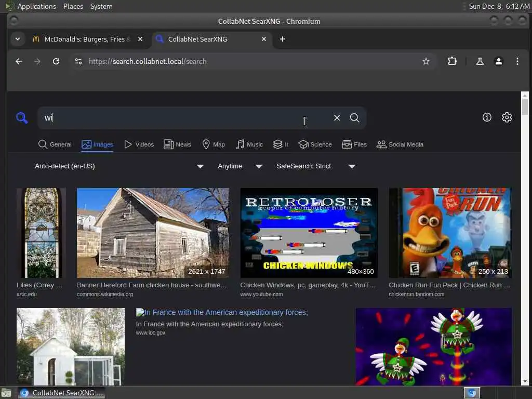532x399 pixels.
Task: Reload the current page
Action: [x=56, y=61]
